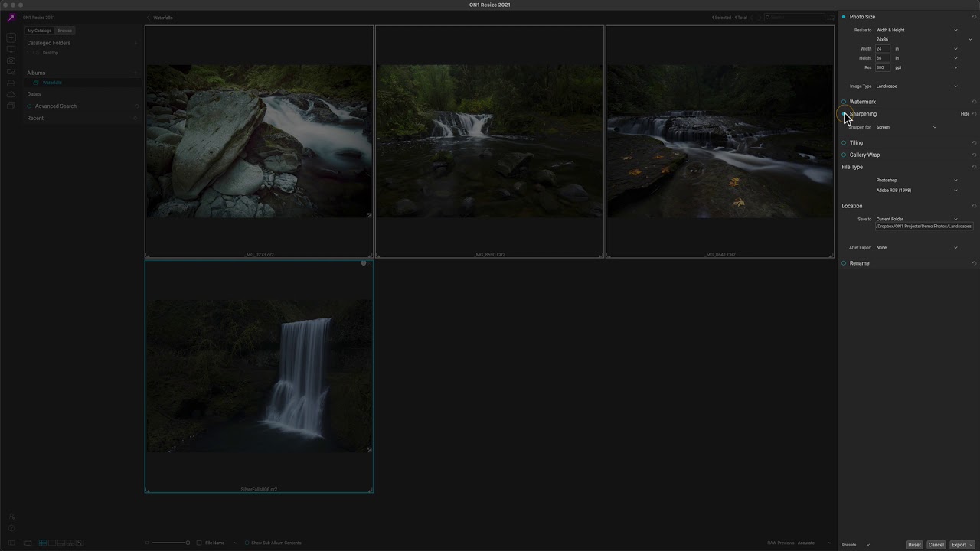980x551 pixels.
Task: Open the Width units dropdown
Action: click(x=926, y=49)
